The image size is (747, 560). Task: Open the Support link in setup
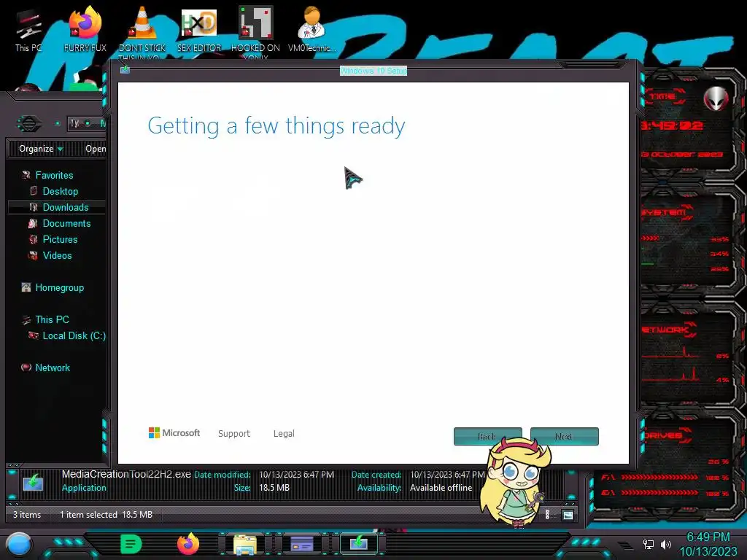click(x=234, y=433)
